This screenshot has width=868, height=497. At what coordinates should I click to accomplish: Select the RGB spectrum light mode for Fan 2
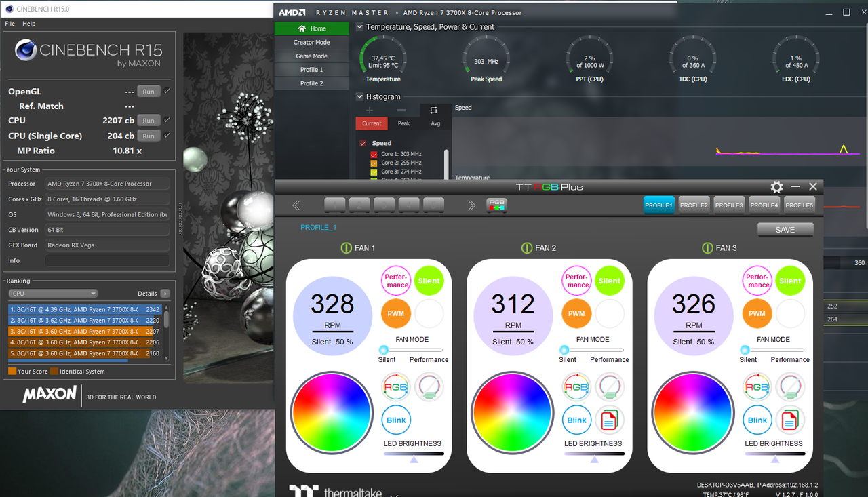(577, 387)
